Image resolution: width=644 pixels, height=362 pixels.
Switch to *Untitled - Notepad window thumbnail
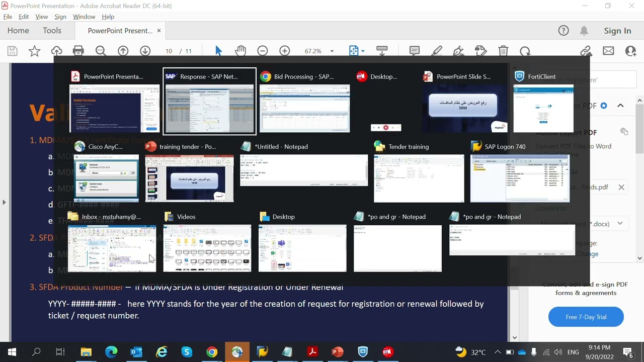tap(304, 164)
